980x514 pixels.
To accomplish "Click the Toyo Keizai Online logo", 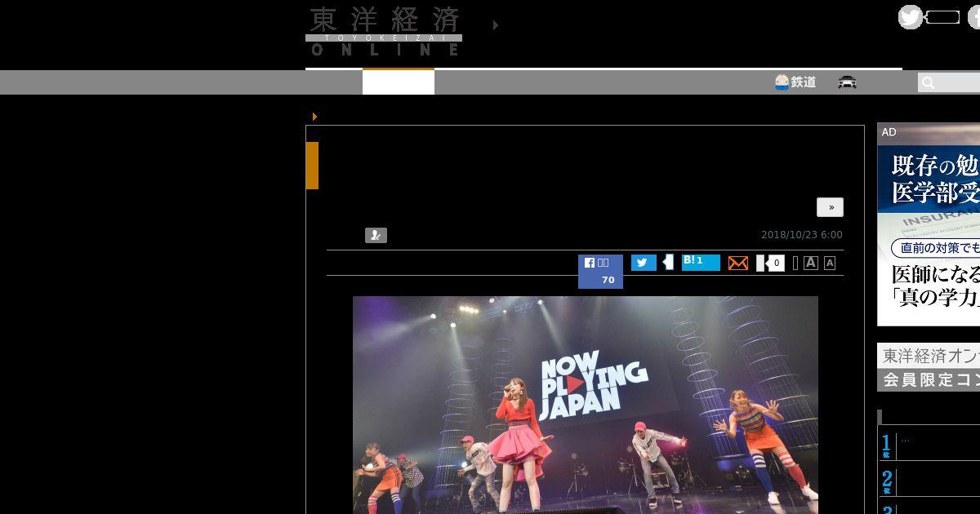I will 383,32.
